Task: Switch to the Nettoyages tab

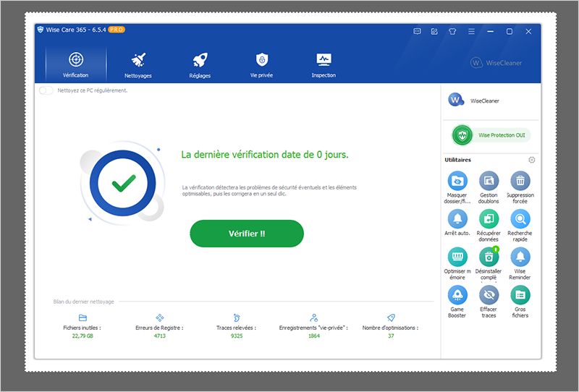Action: click(138, 65)
